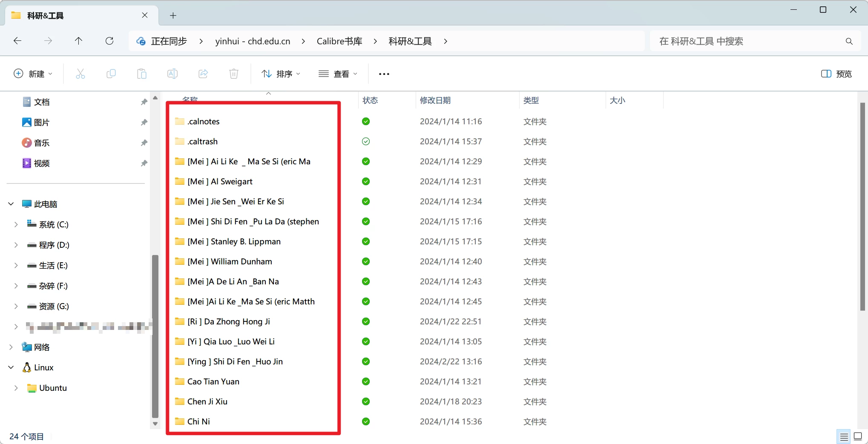
Task: Expand the 程序 (D:) drive node
Action: click(x=16, y=245)
